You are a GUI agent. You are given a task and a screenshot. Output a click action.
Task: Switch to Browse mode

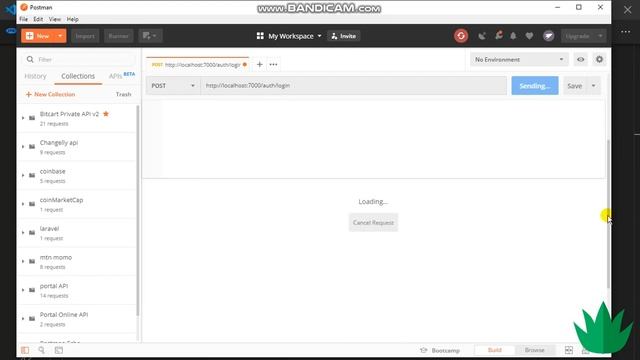(x=534, y=350)
